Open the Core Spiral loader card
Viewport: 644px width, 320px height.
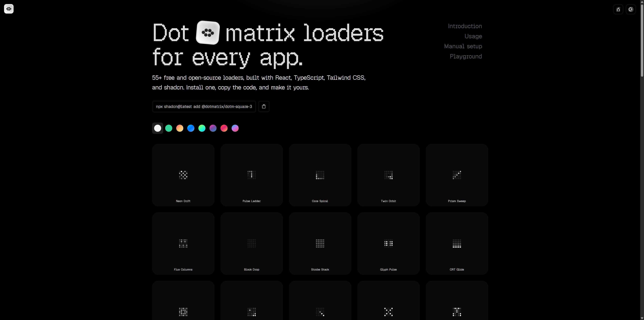pos(320,175)
